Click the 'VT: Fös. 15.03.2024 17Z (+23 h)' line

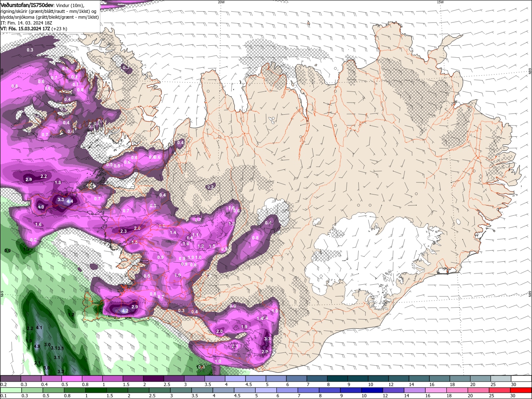coord(34,29)
